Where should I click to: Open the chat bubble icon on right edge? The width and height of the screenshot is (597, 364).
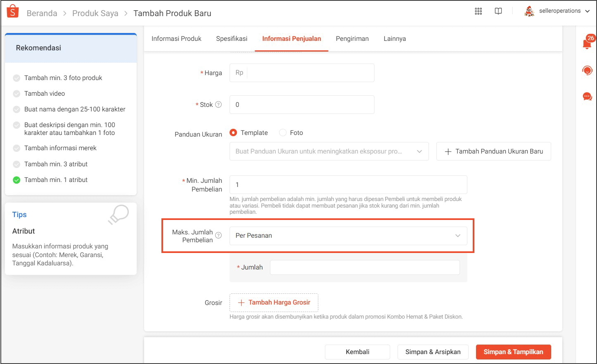point(587,96)
